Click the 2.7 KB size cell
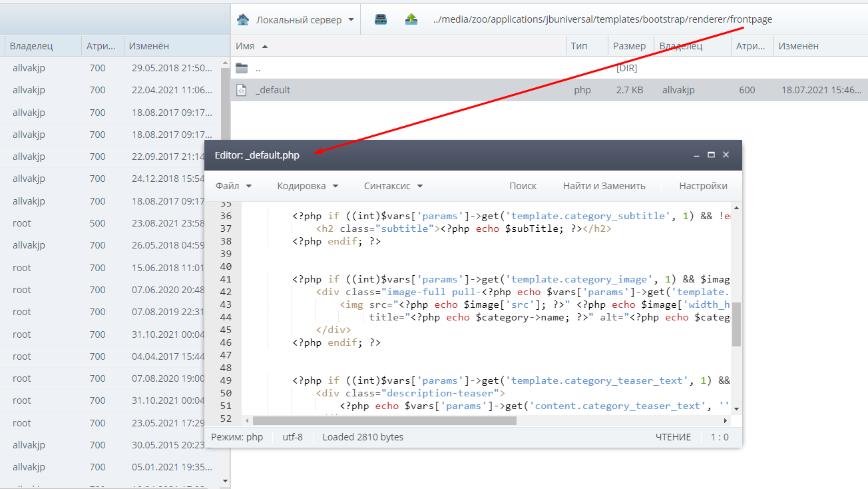 pos(628,90)
